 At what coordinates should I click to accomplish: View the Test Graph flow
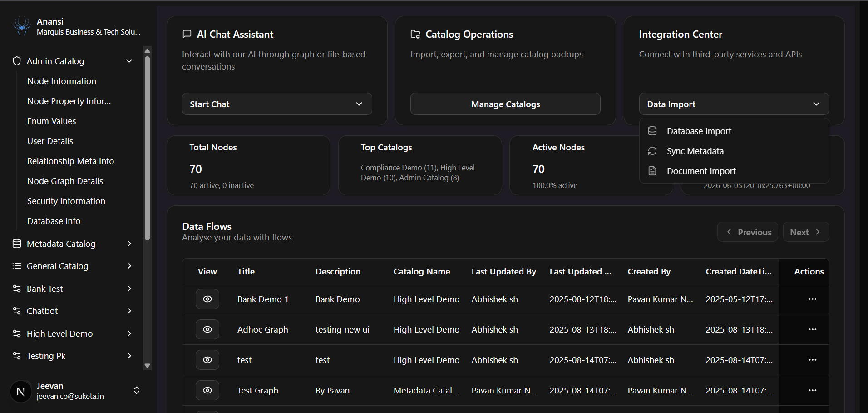coord(207,390)
